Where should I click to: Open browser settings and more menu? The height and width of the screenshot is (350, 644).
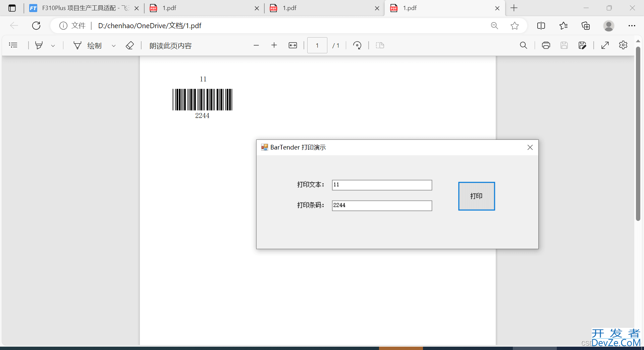(632, 25)
